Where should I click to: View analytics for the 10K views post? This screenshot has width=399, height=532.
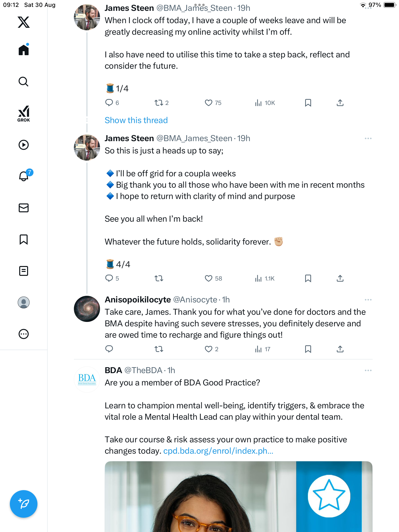coord(265,103)
